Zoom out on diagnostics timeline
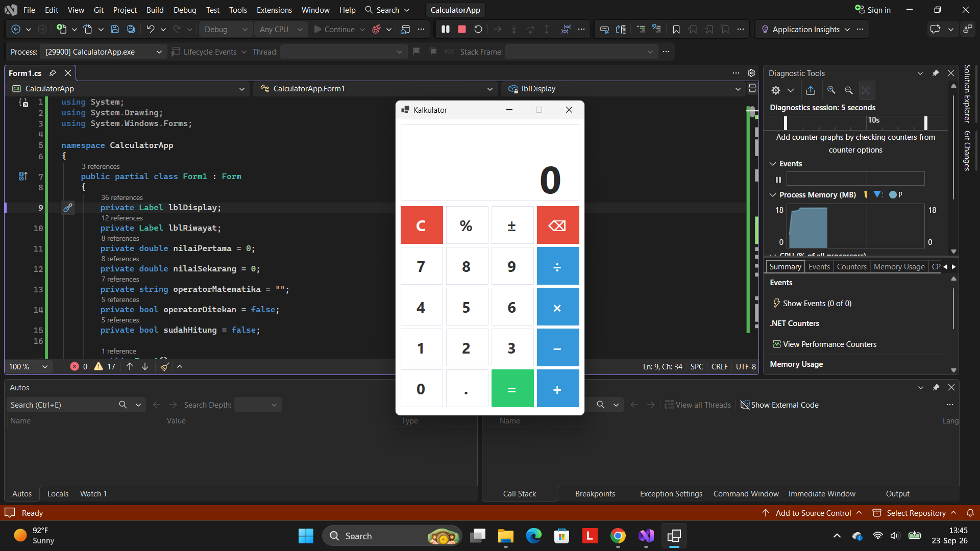The image size is (980, 551). [849, 90]
